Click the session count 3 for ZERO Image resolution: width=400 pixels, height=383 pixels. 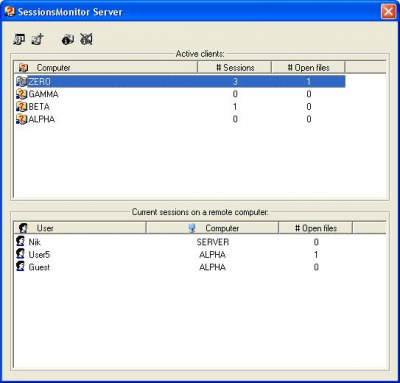click(235, 81)
